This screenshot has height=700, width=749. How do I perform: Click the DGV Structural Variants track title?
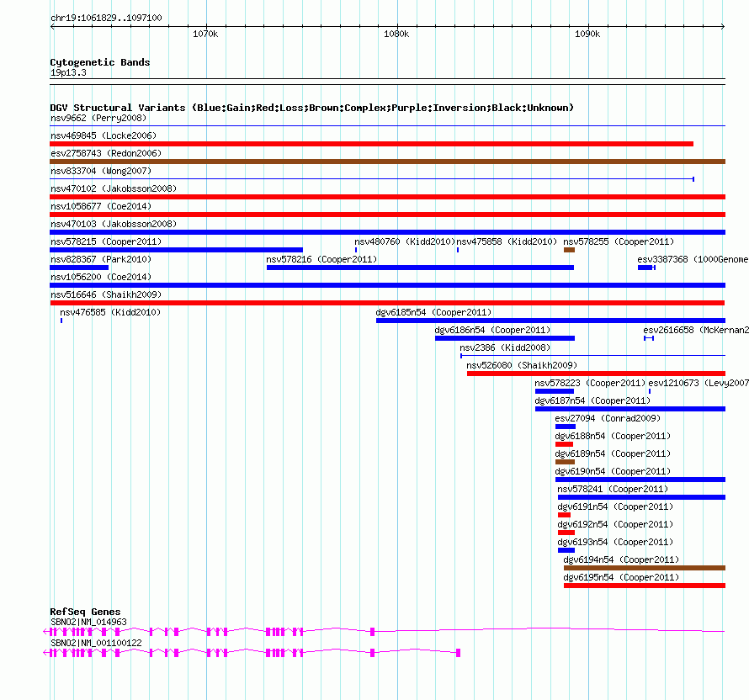[312, 108]
